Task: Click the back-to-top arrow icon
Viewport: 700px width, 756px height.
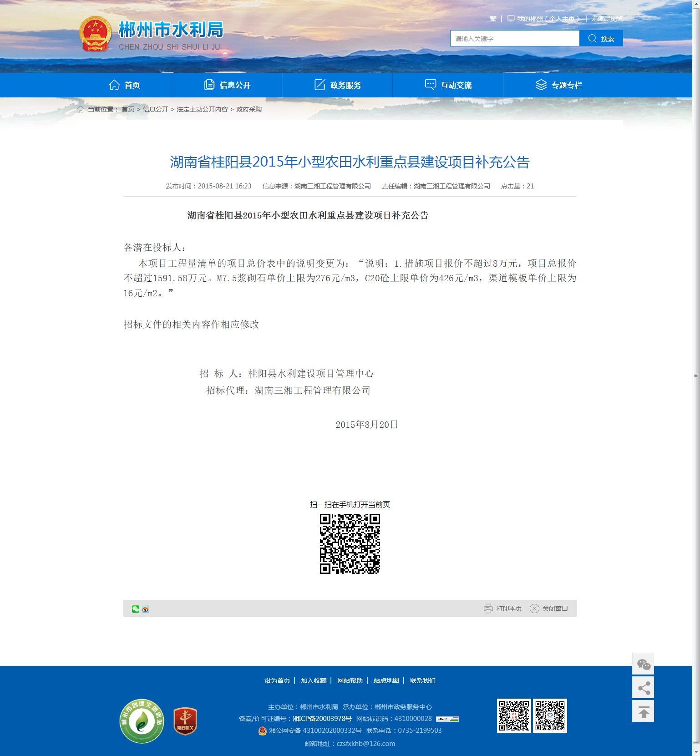Action: pyautogui.click(x=643, y=711)
